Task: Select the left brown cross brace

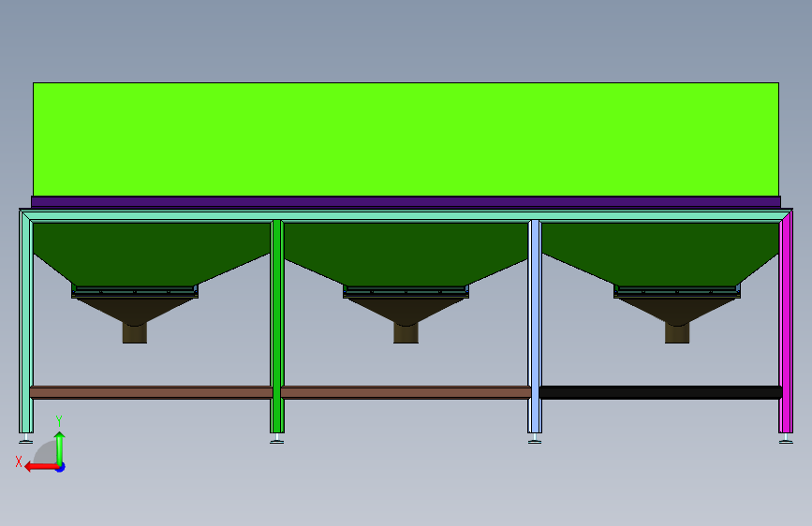Action: (x=151, y=392)
